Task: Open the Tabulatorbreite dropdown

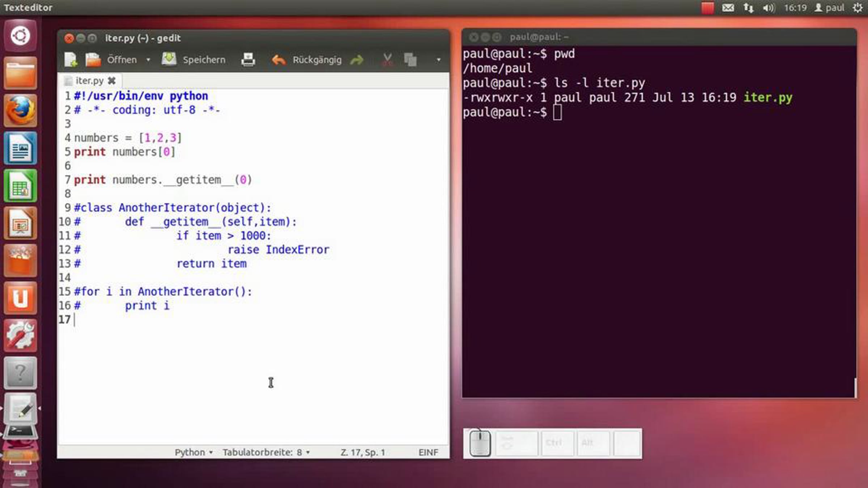Action: coord(266,452)
